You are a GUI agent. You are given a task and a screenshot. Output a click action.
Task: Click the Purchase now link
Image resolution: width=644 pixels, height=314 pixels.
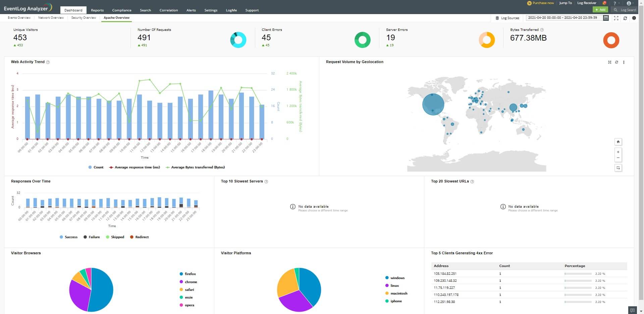pos(541,3)
